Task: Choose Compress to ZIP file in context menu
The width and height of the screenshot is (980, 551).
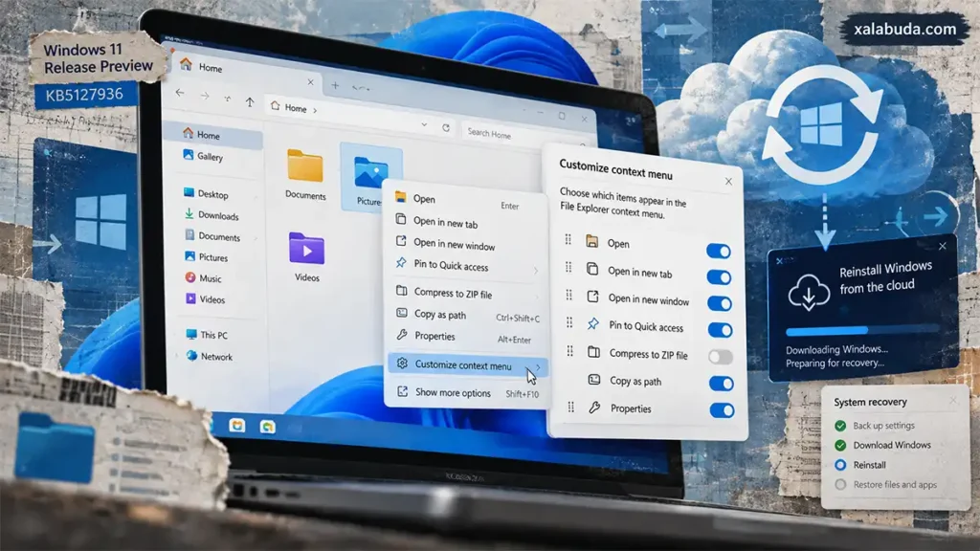Action: pyautogui.click(x=466, y=294)
